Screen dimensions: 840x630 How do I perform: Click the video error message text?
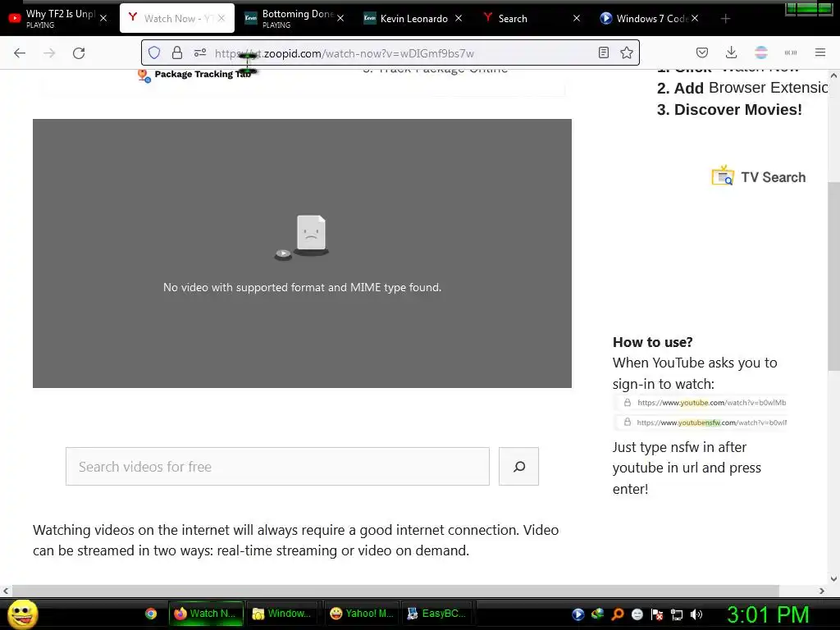(x=302, y=288)
